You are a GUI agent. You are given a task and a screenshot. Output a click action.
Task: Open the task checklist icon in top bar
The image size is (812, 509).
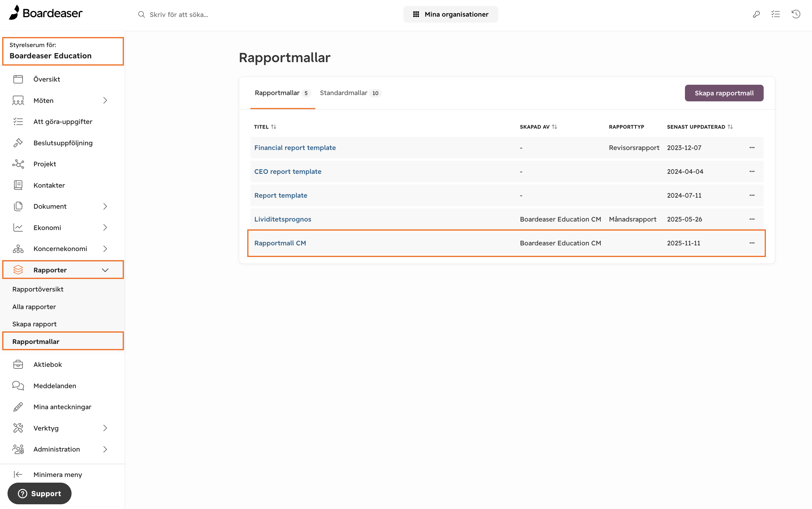pyautogui.click(x=776, y=14)
